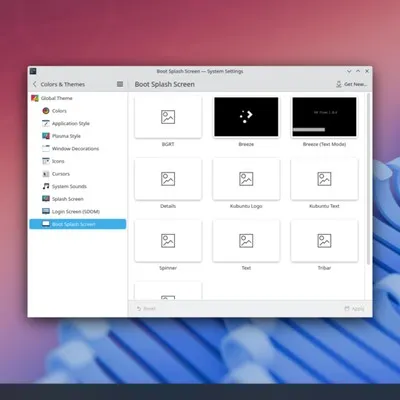Click the Apply button
This screenshot has height=400, width=400.
click(x=354, y=309)
